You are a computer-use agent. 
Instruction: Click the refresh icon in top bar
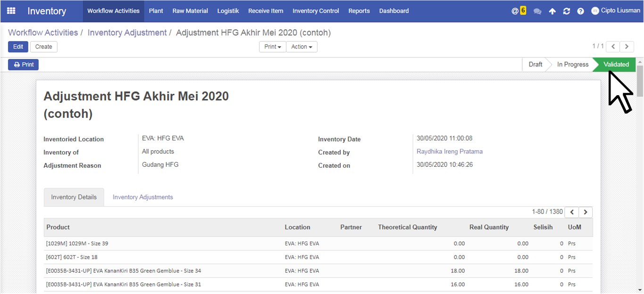click(x=567, y=11)
